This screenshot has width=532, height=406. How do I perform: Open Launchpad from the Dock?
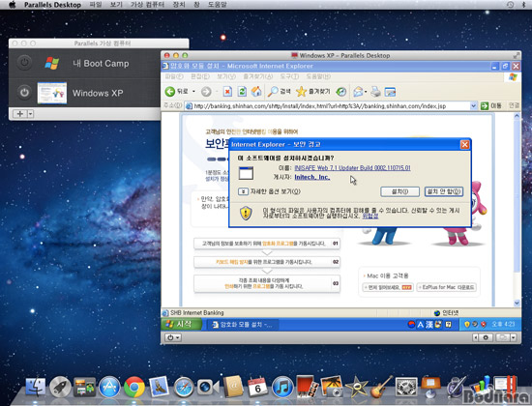tap(60, 387)
